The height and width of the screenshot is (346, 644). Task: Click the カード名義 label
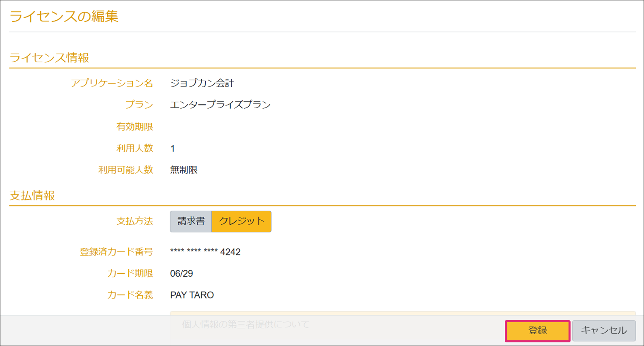pyautogui.click(x=130, y=295)
